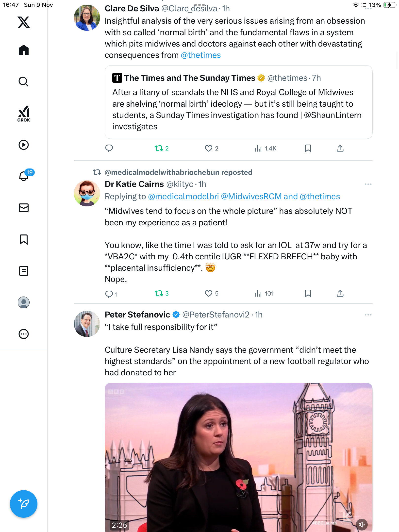Open the @thetimes mention link
The height and width of the screenshot is (532, 399).
click(201, 55)
